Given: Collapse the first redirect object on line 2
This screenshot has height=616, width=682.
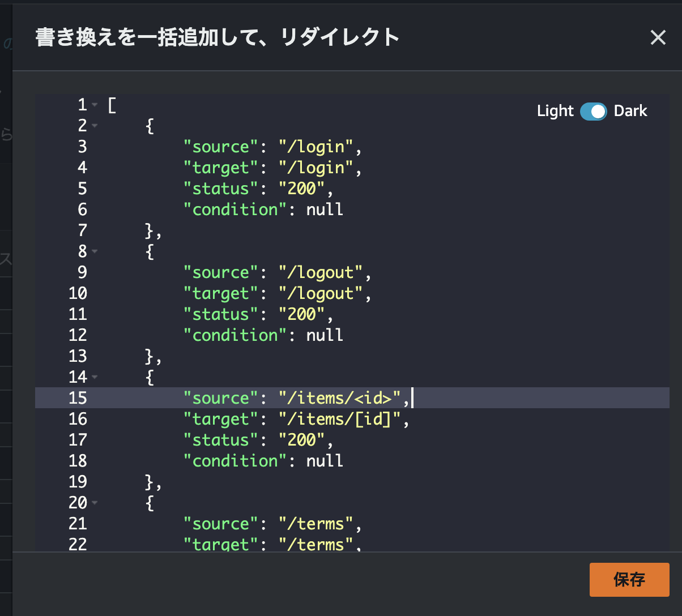Looking at the screenshot, I should click(x=96, y=126).
